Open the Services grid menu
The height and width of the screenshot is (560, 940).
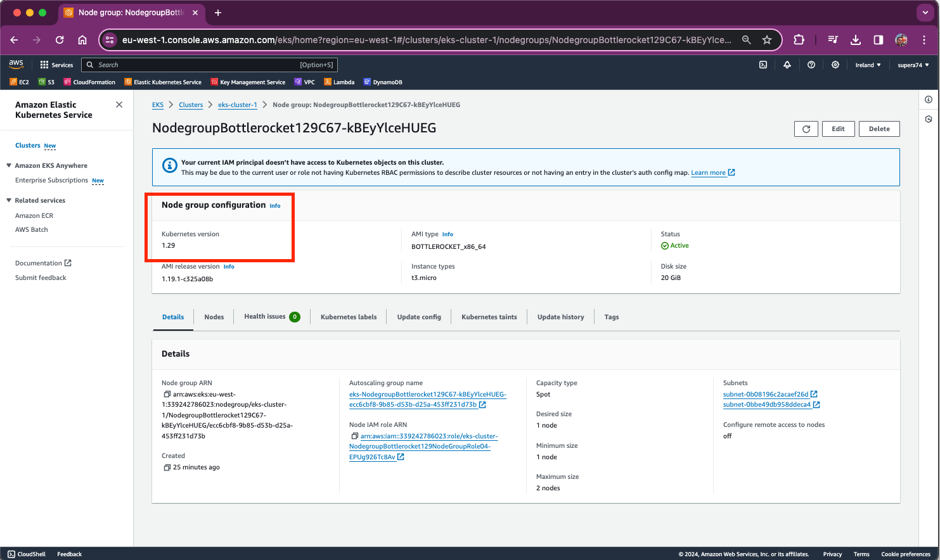coord(56,65)
